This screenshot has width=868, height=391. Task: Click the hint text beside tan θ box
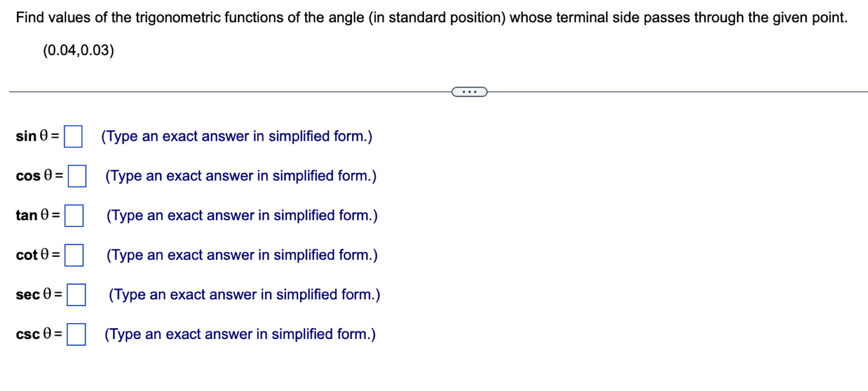click(241, 215)
